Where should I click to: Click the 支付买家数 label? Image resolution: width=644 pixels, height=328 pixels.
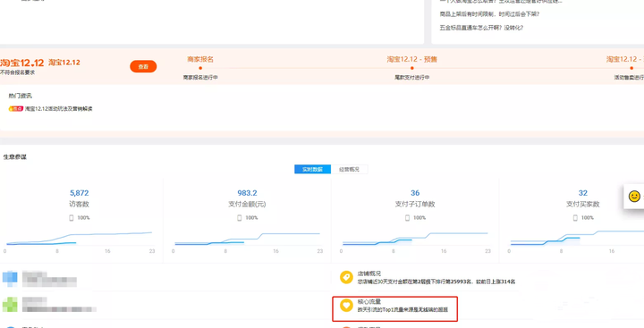coord(583,204)
